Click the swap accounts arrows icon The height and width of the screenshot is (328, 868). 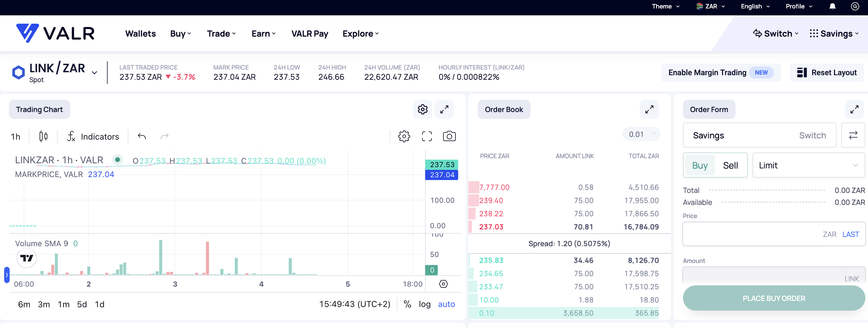coord(853,135)
